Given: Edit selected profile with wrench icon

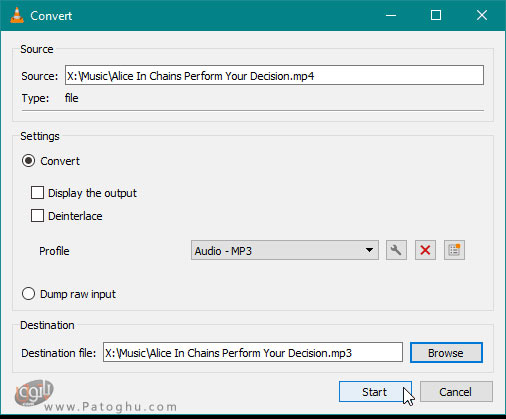Looking at the screenshot, I should coord(396,250).
